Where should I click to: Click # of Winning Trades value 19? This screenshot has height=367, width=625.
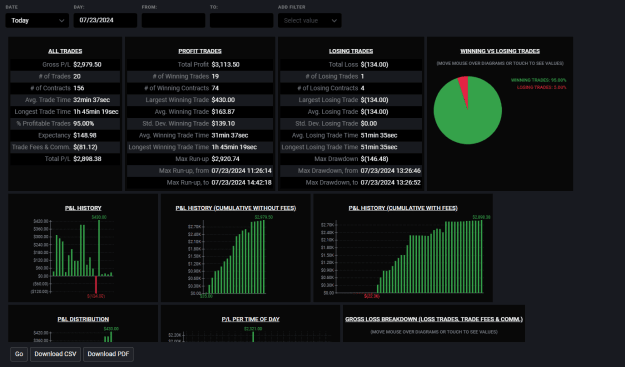click(x=215, y=76)
